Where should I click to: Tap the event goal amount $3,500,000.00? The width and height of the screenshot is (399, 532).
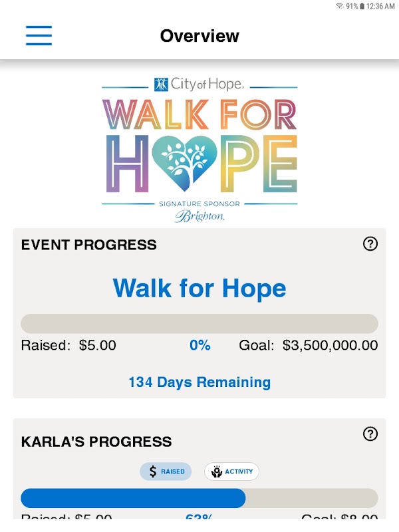pyautogui.click(x=330, y=345)
